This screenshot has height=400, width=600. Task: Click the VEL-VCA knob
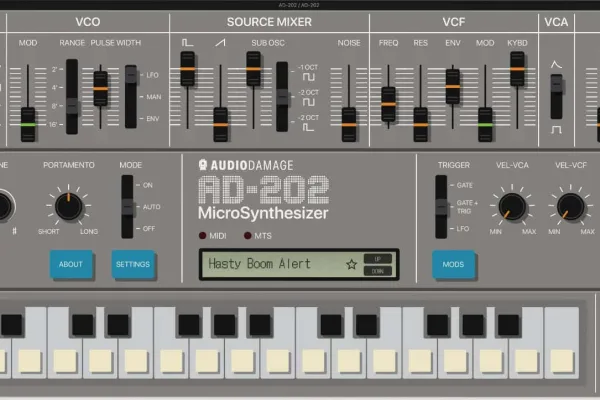coord(512,207)
